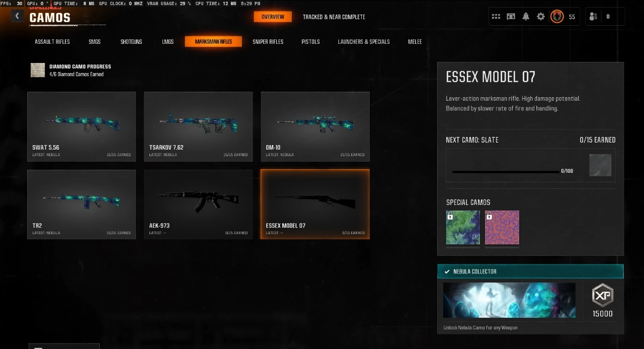Open the grid menu icon
Viewport: 644px width, 349px height.
[x=496, y=17]
